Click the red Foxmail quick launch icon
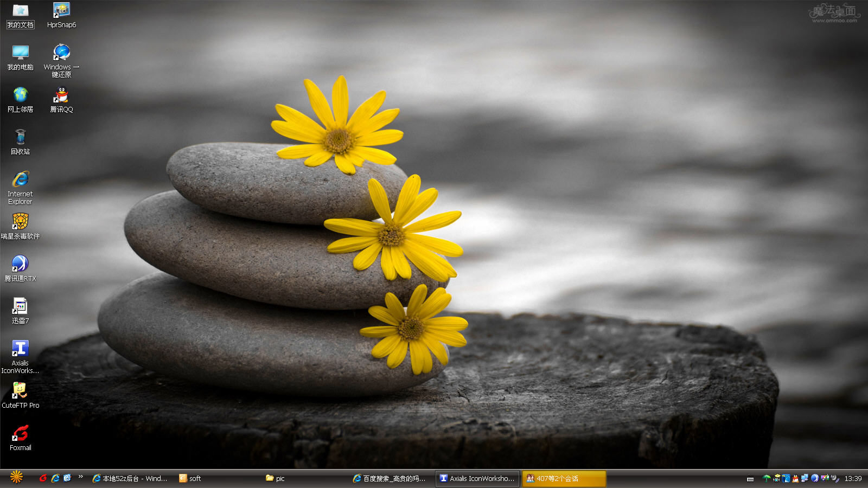The width and height of the screenshot is (868, 488). tap(43, 478)
